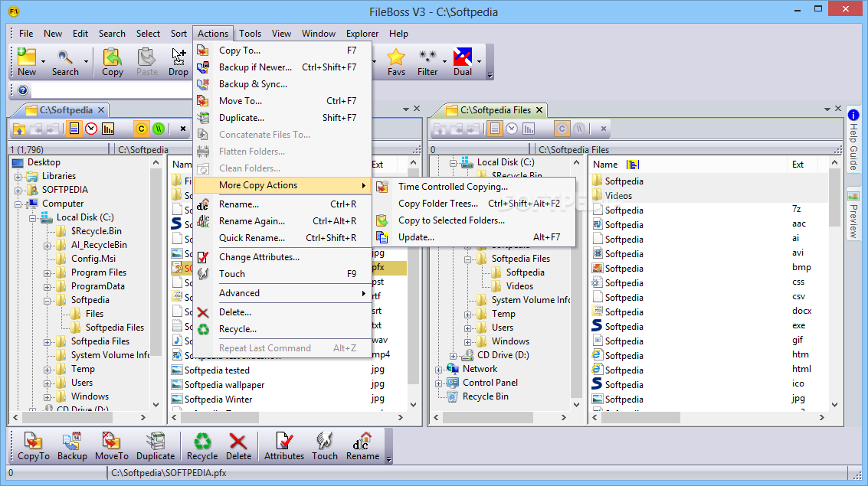The height and width of the screenshot is (486, 868).
Task: Click Attributes button in bottom toolbar
Action: click(x=284, y=446)
